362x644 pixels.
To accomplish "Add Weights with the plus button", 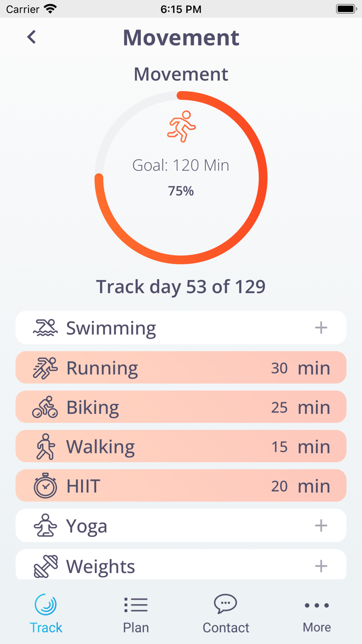I will coord(321,566).
